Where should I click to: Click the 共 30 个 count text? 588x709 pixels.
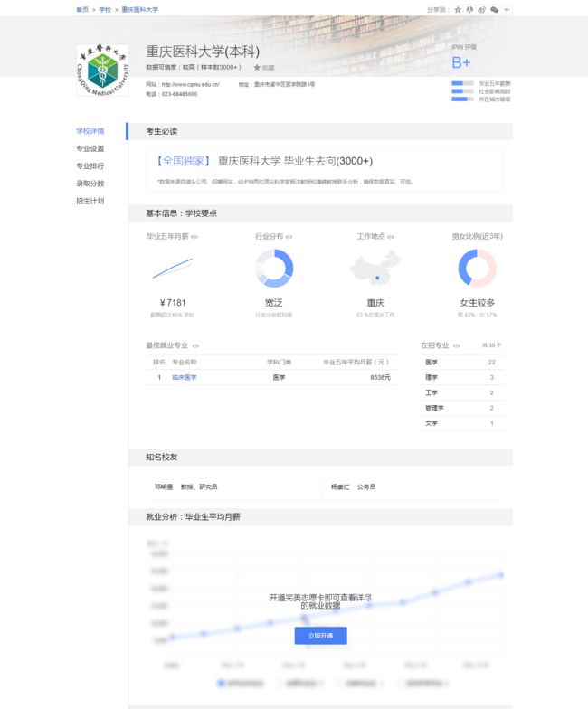point(492,345)
